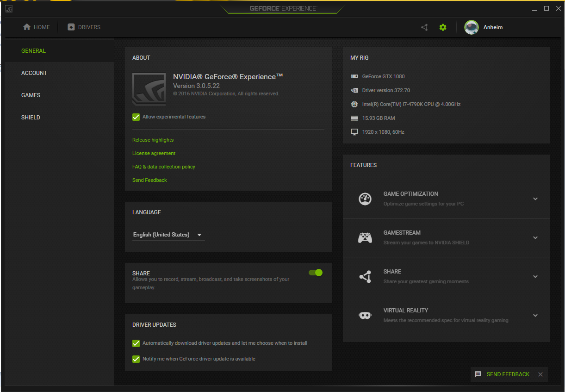Click the 1920 x 1080, 60Hz text
The height and width of the screenshot is (392, 565).
pos(383,132)
